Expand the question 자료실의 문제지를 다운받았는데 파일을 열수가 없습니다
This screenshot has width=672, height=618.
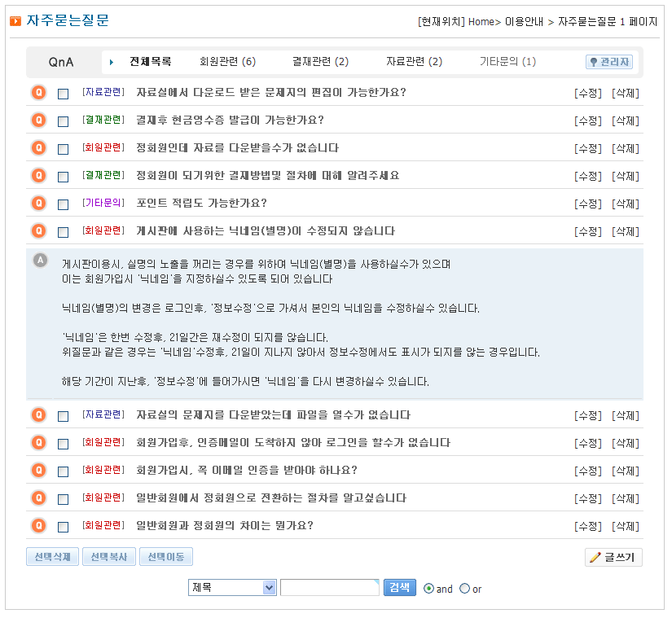pos(273,415)
